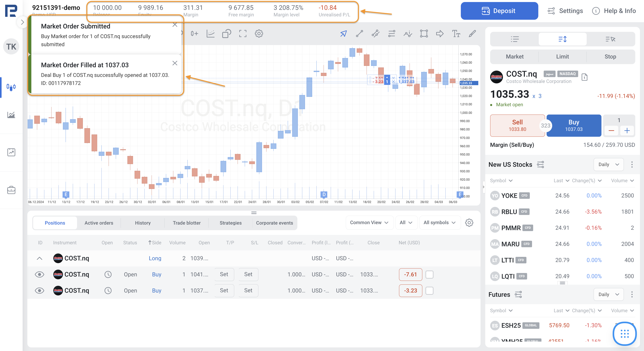Increase order volume with plus stepper
Screen dimensions: 644x351
tap(627, 131)
